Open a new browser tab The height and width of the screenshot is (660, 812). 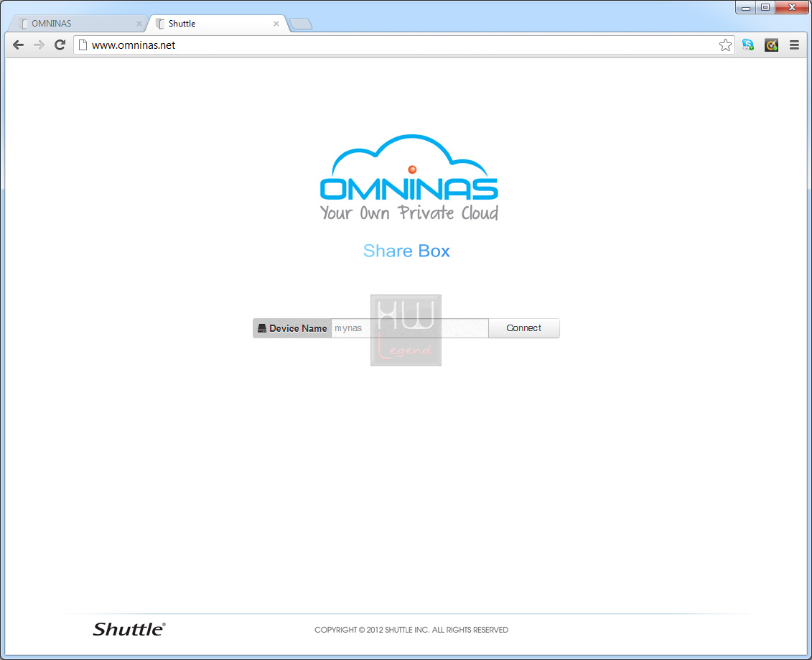(300, 24)
